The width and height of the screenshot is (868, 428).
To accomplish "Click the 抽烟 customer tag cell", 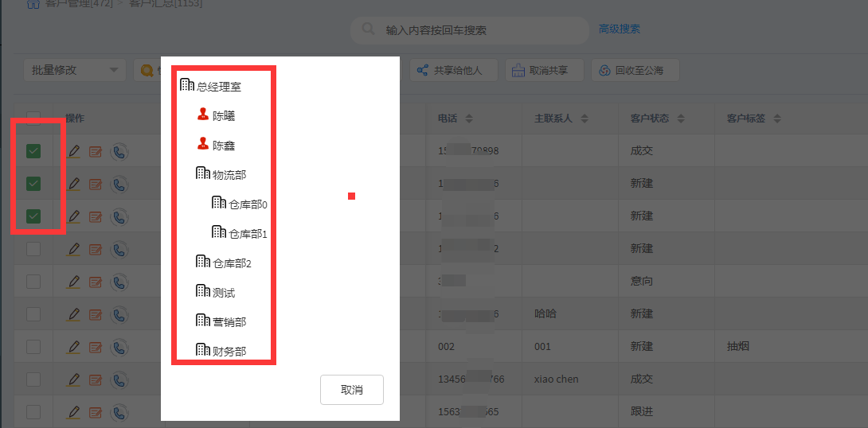I will (738, 347).
